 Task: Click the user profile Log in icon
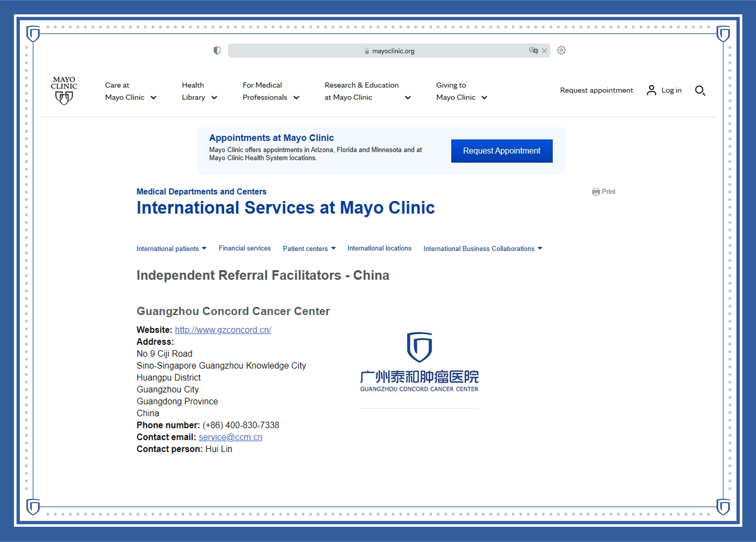651,90
